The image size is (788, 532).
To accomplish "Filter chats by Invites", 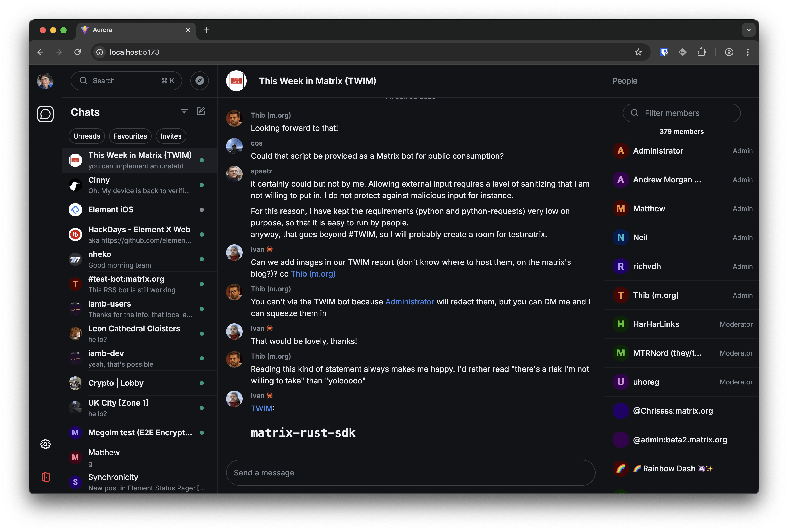I will tap(171, 136).
